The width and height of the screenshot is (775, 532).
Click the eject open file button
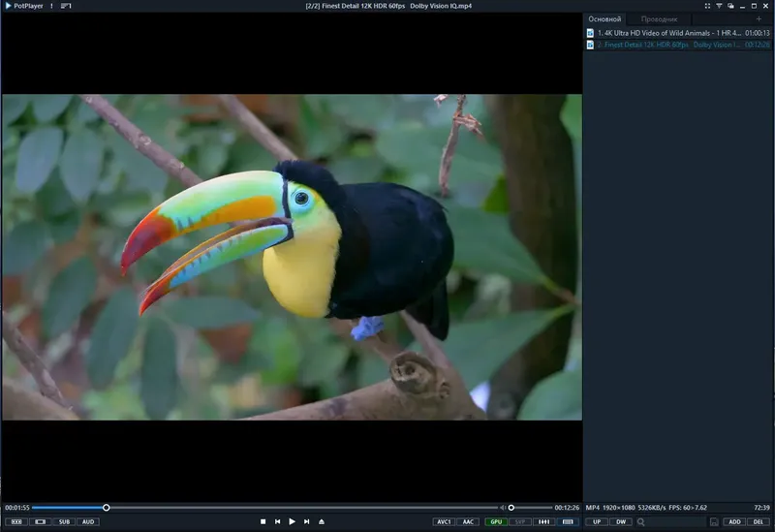pos(322,521)
